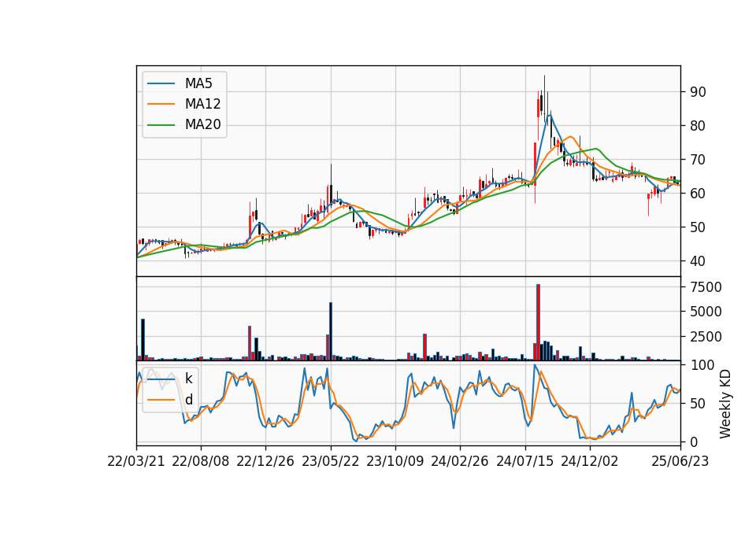Click the 70 price axis tick label
Image resolution: width=756 pixels, height=543 pixels.
[698, 160]
